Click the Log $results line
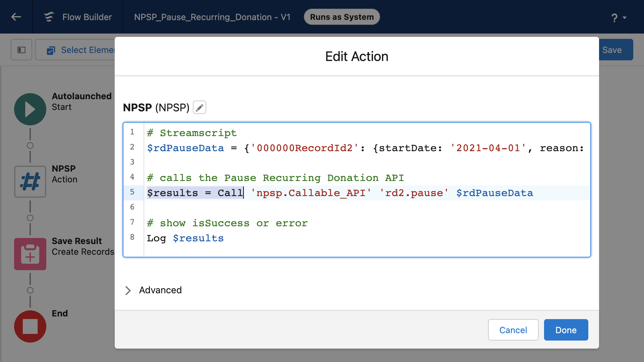The image size is (644, 362). click(x=185, y=238)
